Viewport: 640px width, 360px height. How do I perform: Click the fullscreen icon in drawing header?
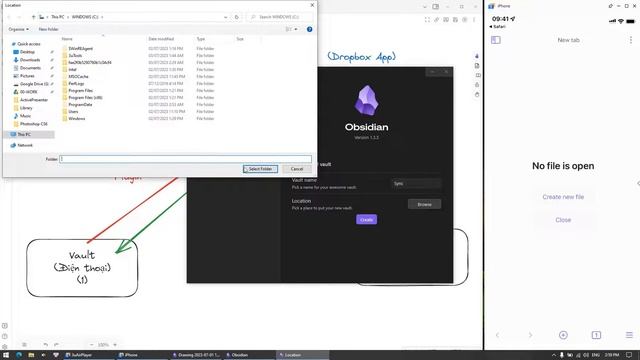pyautogui.click(x=427, y=20)
